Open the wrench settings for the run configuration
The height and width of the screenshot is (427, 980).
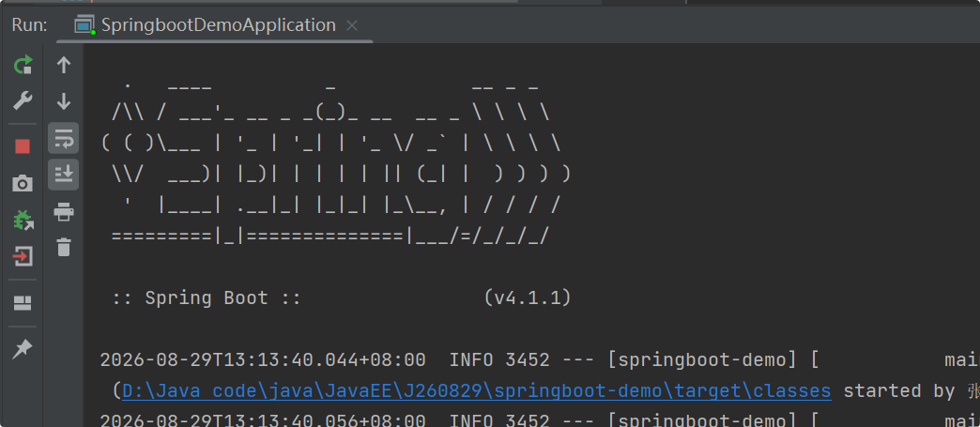coord(23,100)
